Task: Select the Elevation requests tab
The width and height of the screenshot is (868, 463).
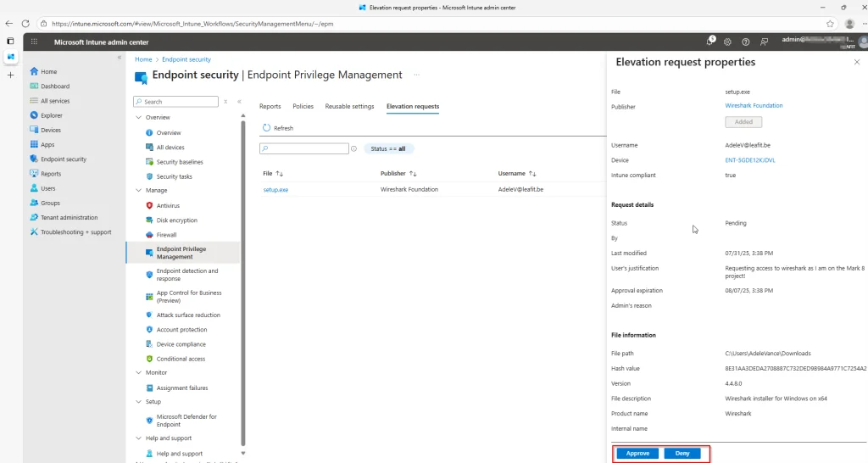Action: tap(413, 106)
